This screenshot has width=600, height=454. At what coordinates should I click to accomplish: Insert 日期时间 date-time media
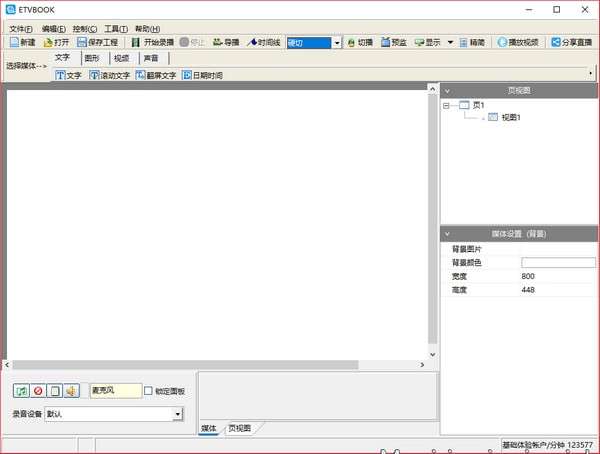click(x=202, y=75)
